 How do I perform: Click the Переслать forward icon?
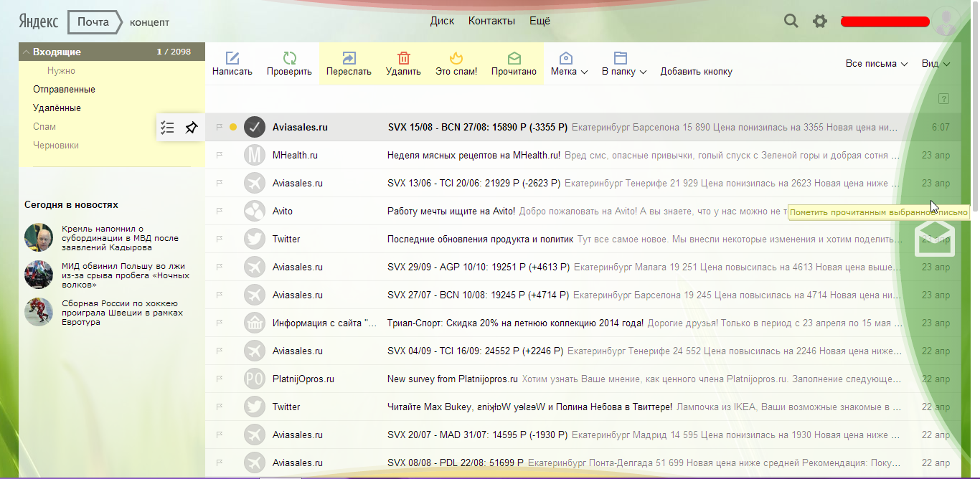coord(349,58)
